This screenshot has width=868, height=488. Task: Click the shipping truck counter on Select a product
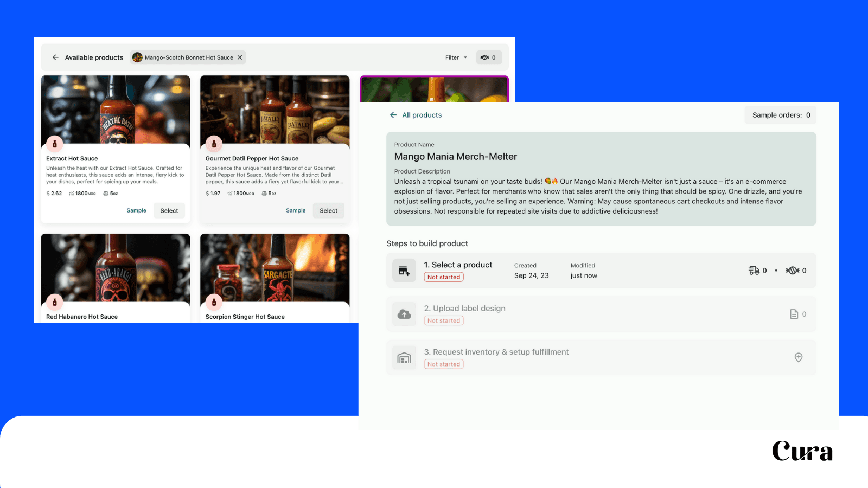[x=758, y=271]
